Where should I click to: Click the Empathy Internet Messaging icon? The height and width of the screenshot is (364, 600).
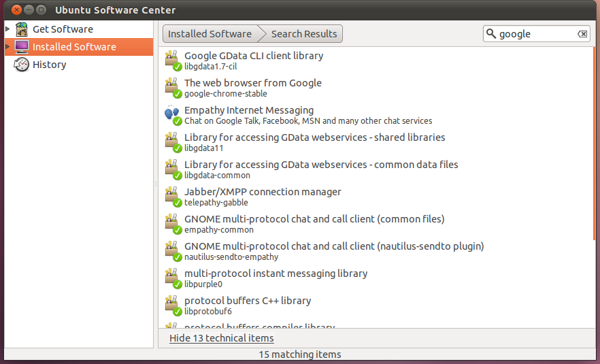click(x=173, y=115)
